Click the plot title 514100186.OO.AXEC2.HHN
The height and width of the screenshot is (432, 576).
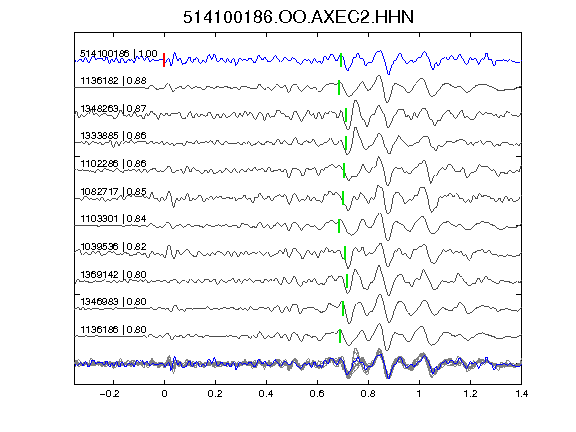pos(298,17)
